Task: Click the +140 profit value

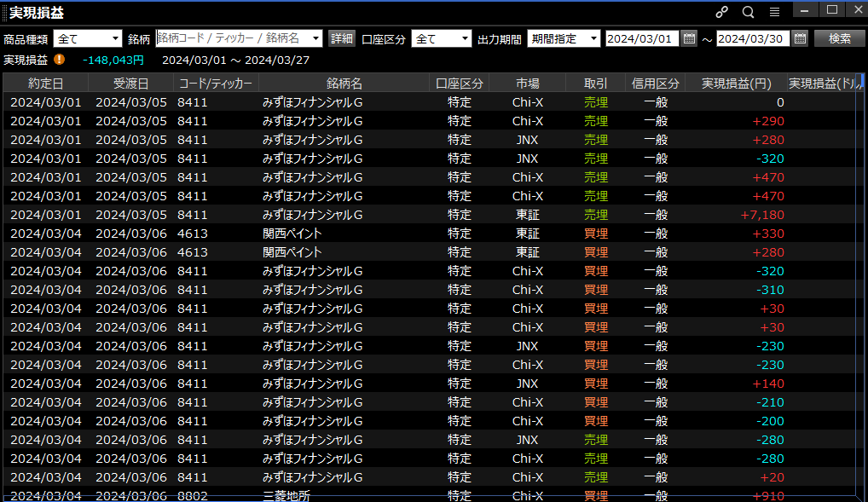Action: [x=767, y=383]
